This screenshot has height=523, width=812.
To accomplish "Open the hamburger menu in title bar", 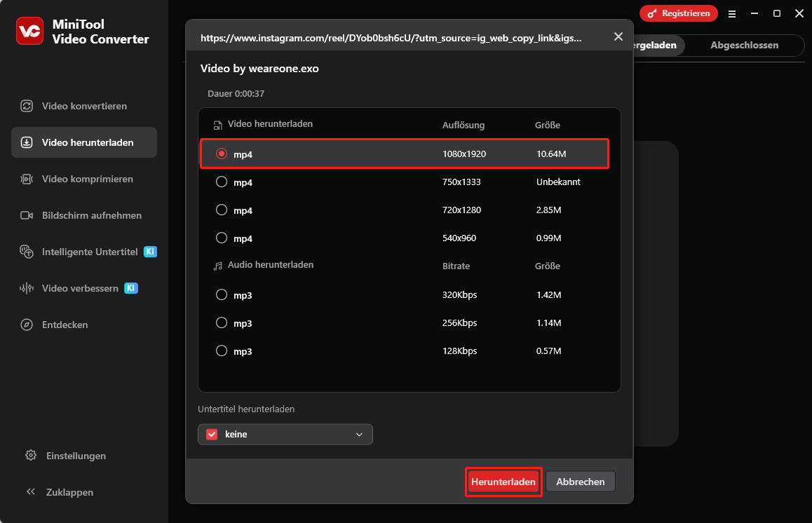I will (732, 14).
